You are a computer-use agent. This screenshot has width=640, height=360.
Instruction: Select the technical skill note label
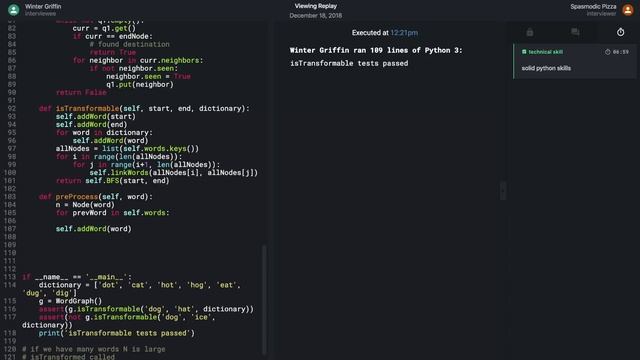tap(546, 52)
